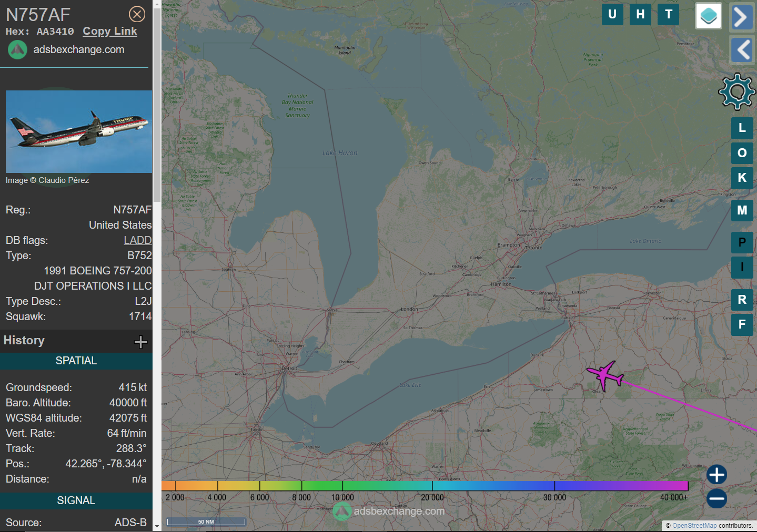Click the Detroit map label
The image size is (757, 532).
pos(289,369)
